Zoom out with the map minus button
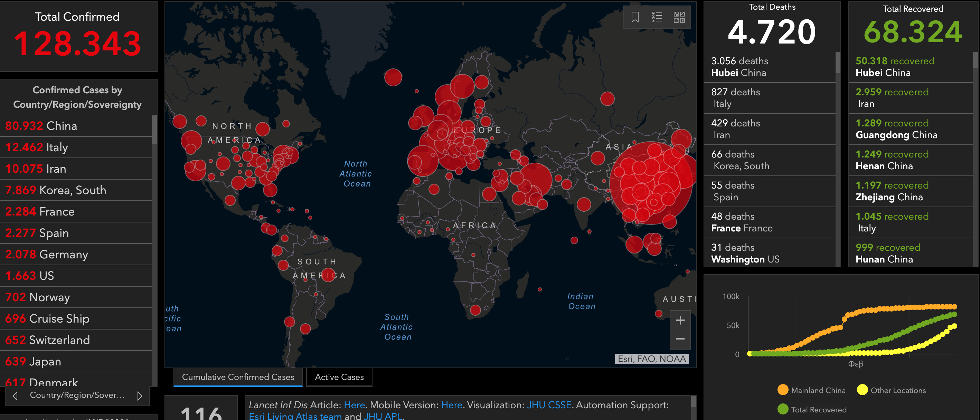 pyautogui.click(x=680, y=339)
